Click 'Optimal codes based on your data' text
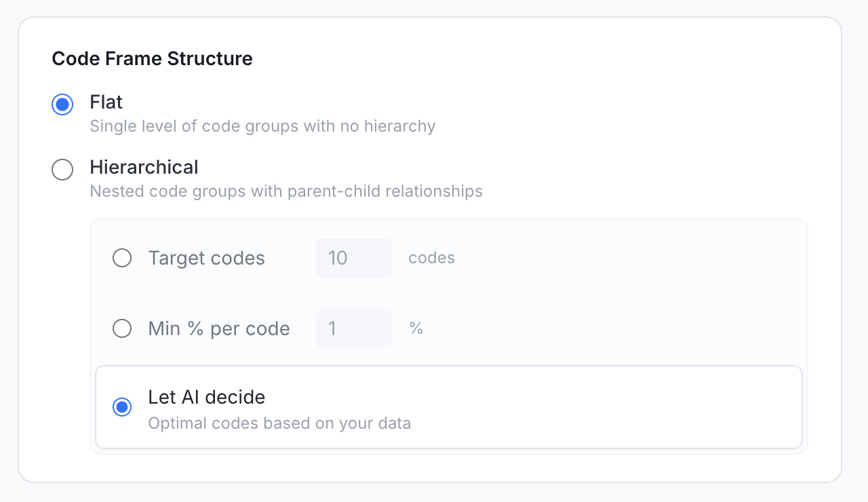The width and height of the screenshot is (868, 502). pyautogui.click(x=279, y=423)
